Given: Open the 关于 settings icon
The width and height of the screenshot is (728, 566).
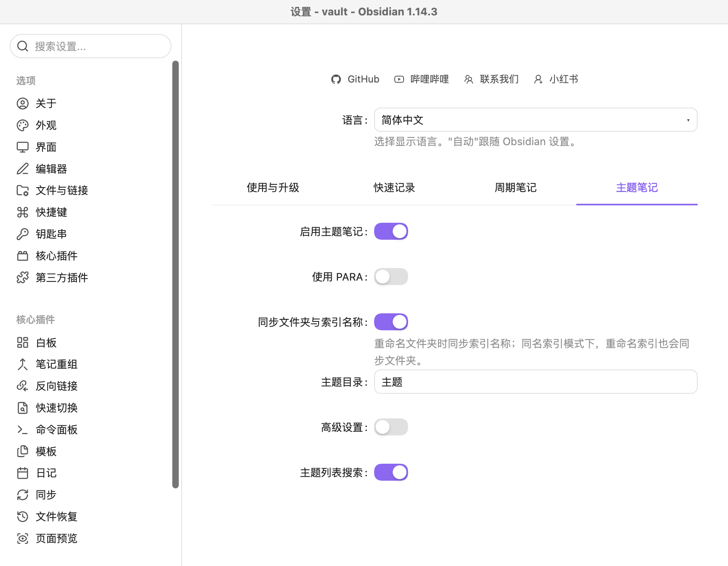Looking at the screenshot, I should (x=23, y=103).
